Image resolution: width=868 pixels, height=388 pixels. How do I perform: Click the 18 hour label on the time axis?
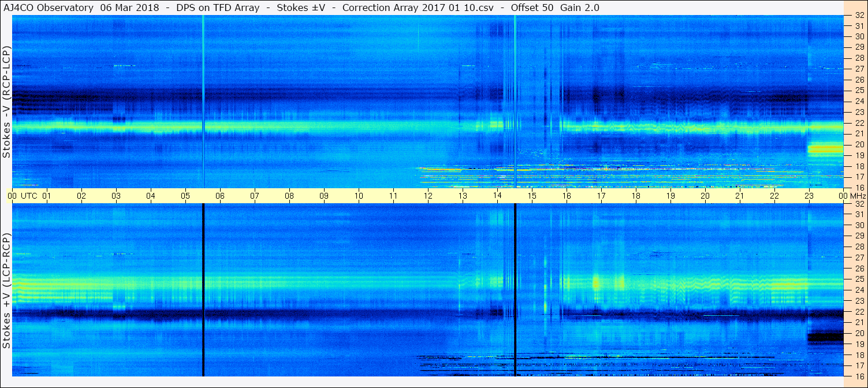[636, 196]
